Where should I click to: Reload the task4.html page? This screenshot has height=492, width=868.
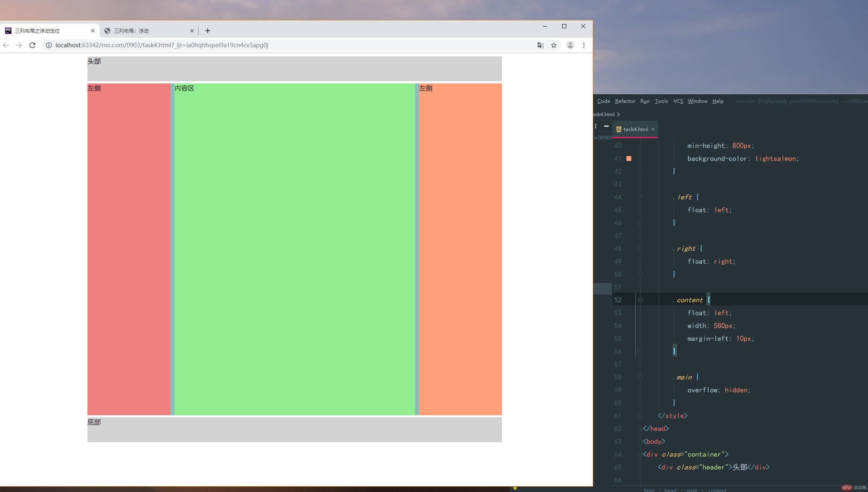point(32,45)
